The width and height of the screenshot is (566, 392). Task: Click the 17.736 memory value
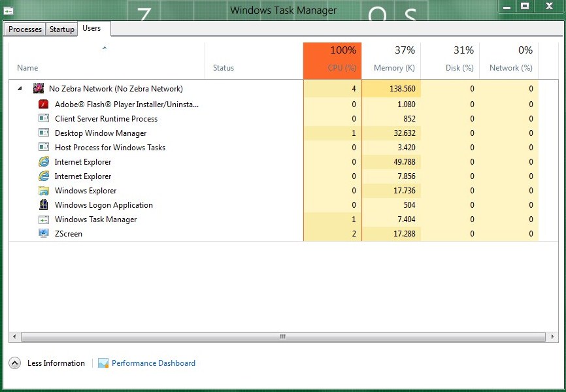point(405,191)
